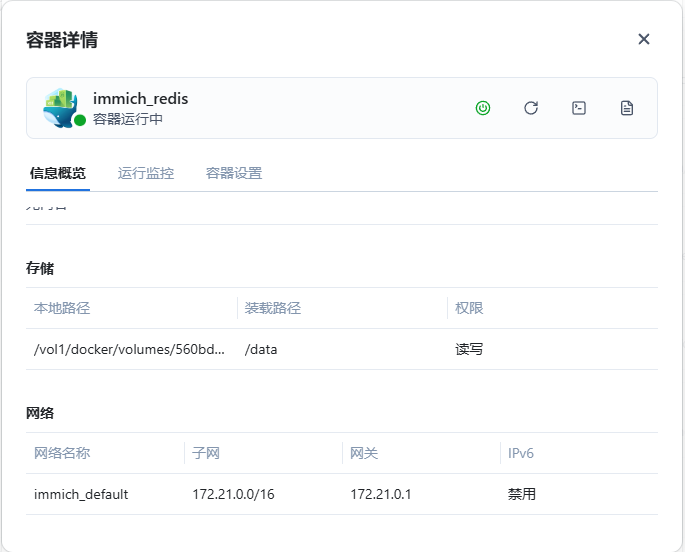This screenshot has width=685, height=552.
Task: Open the 容器设置 tab
Action: pyautogui.click(x=234, y=173)
